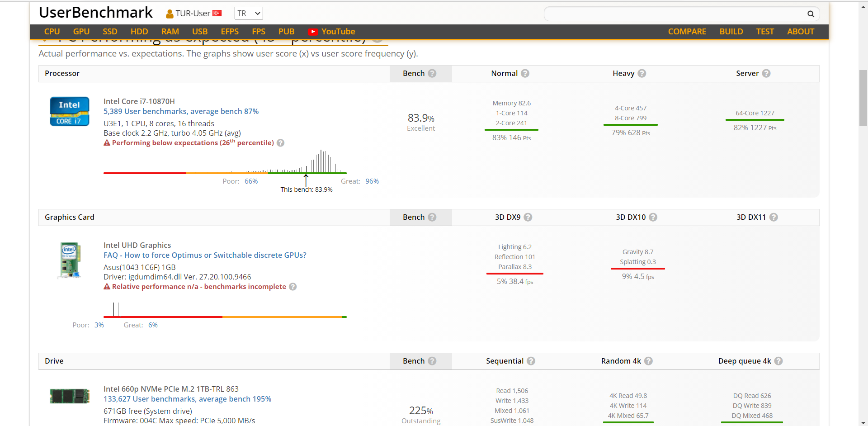This screenshot has height=426, width=868.
Task: Click help icon next to Normal
Action: pos(525,73)
